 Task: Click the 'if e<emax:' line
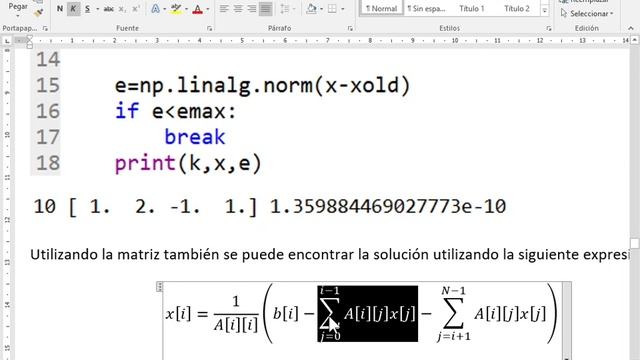176,111
